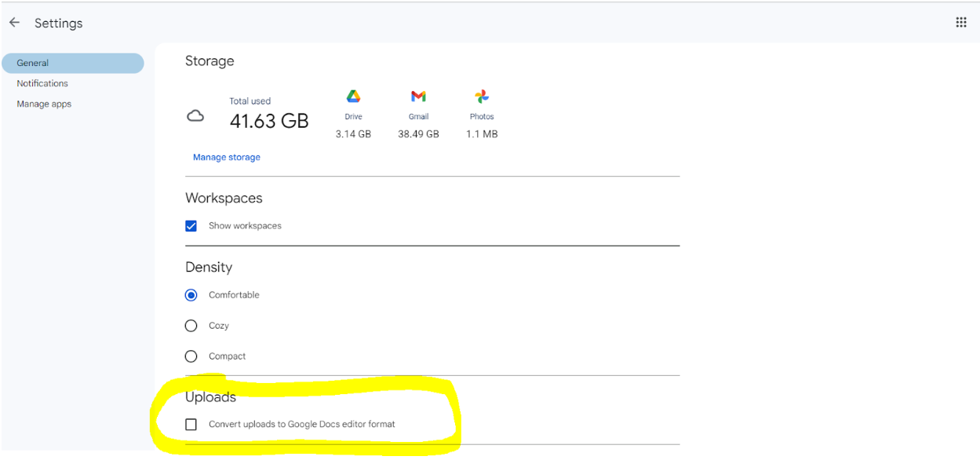
Task: Open the Google apps grid launcher
Action: pos(960,23)
